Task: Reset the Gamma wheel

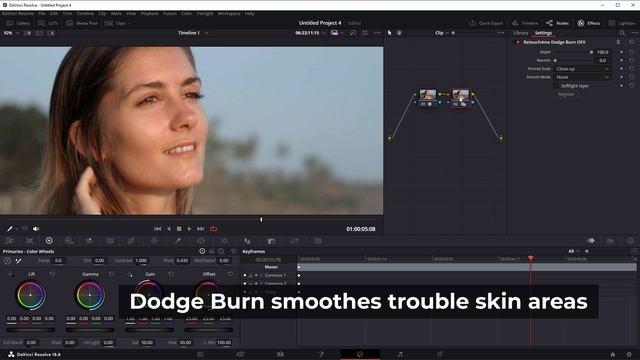Action: [x=112, y=274]
